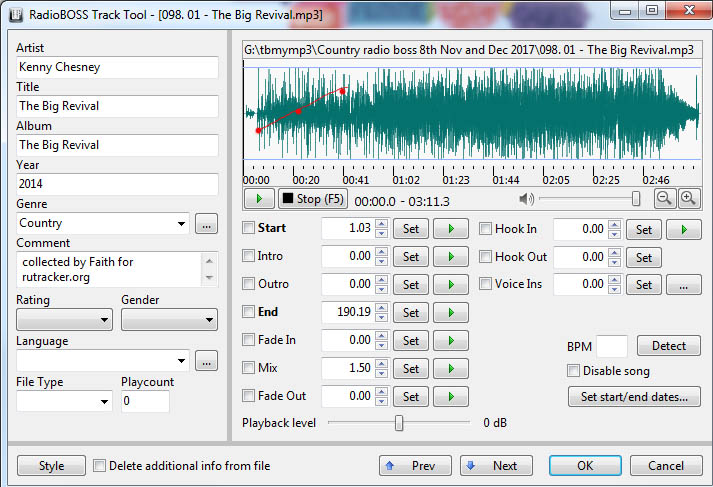Click the waveform at the 01:23 mark

444,114
